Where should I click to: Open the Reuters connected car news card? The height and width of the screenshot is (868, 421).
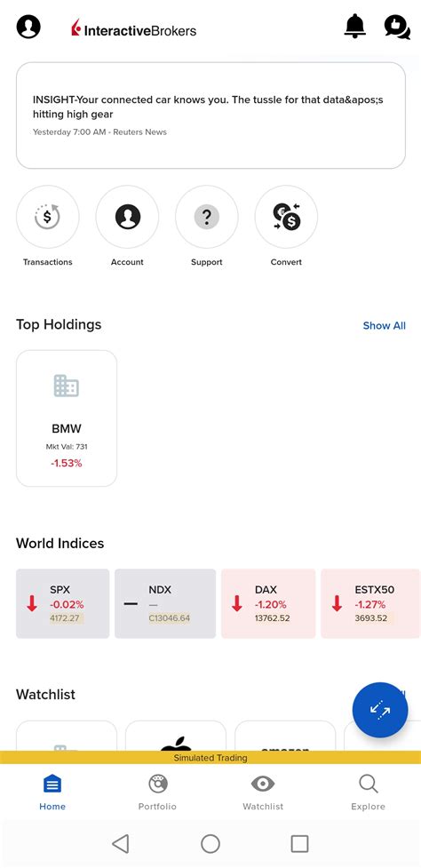(210, 115)
